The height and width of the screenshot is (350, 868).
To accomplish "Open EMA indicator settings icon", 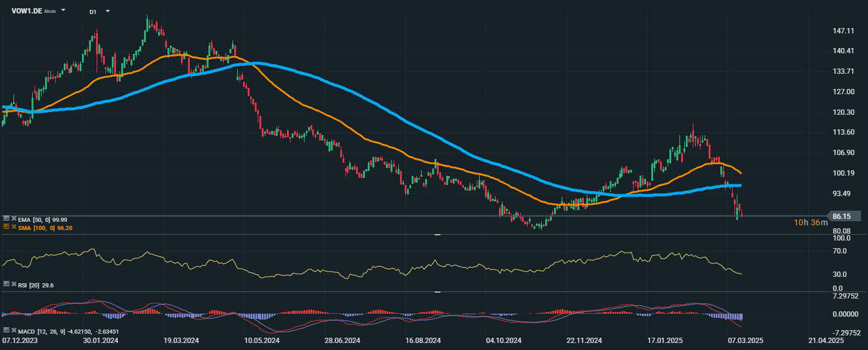I will [6, 218].
